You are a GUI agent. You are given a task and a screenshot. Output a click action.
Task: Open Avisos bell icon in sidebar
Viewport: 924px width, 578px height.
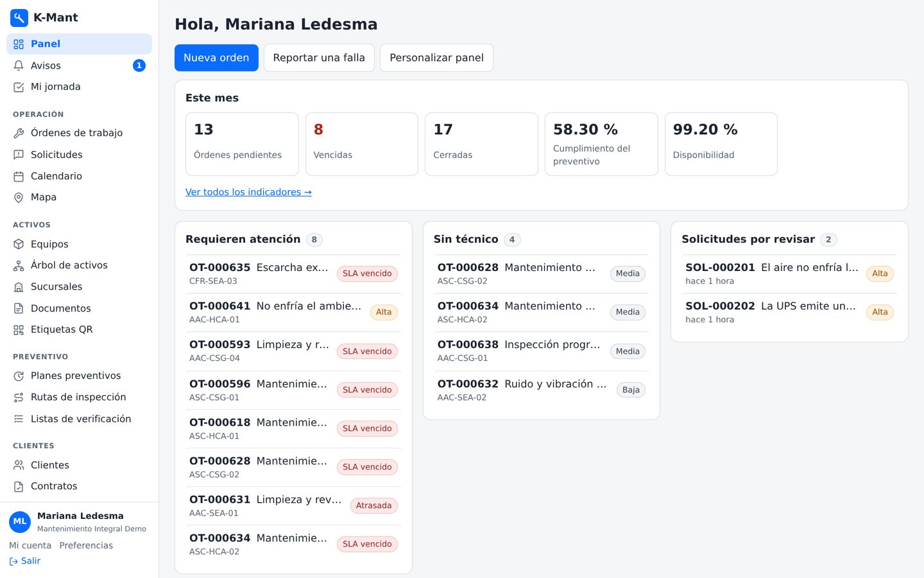pos(19,66)
